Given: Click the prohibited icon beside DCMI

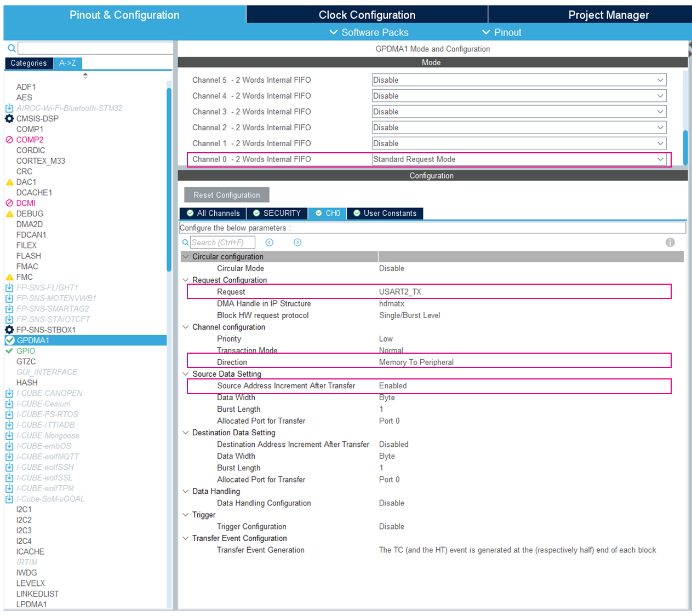Looking at the screenshot, I should coord(9,203).
